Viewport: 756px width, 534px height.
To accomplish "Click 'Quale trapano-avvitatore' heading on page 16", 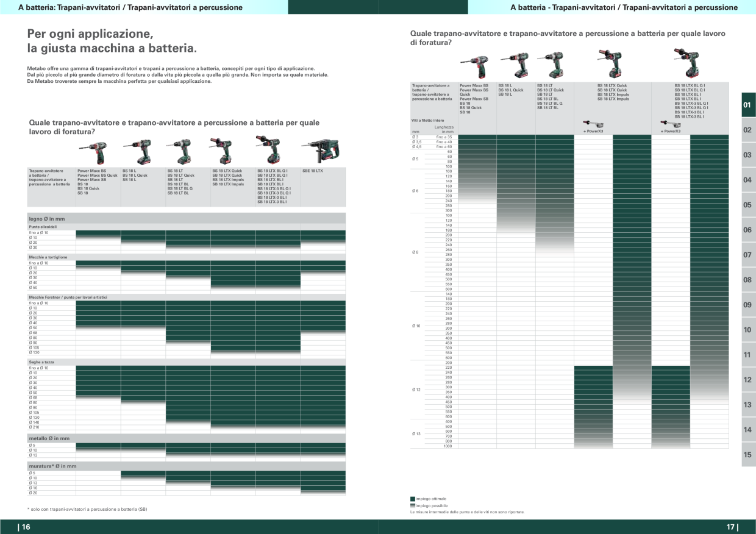I will (174, 127).
